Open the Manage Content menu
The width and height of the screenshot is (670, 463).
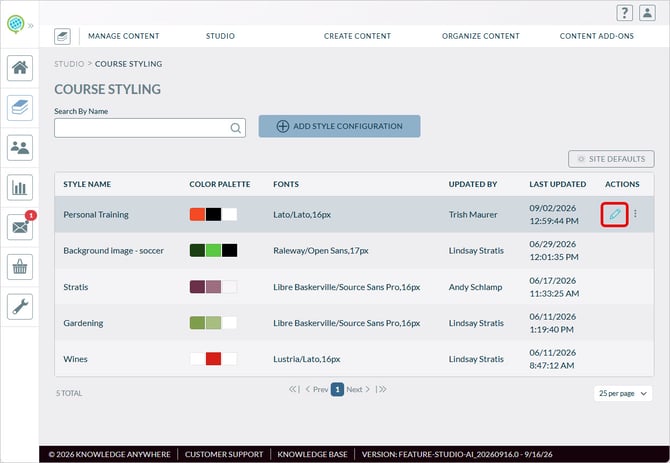click(123, 36)
